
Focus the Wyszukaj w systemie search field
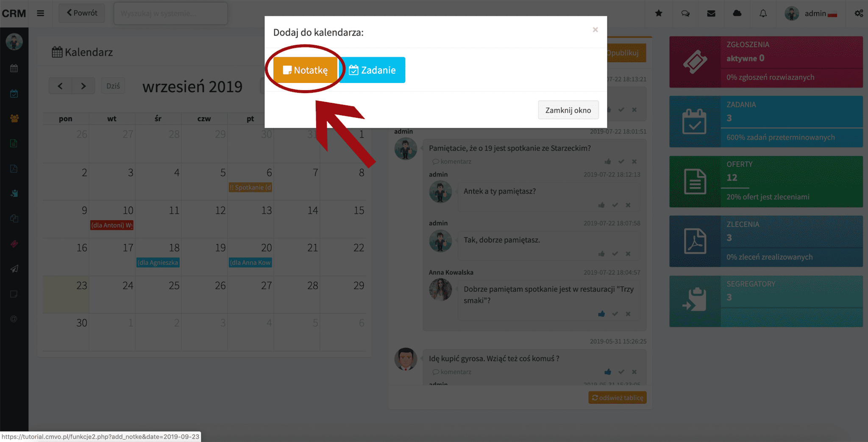click(171, 13)
